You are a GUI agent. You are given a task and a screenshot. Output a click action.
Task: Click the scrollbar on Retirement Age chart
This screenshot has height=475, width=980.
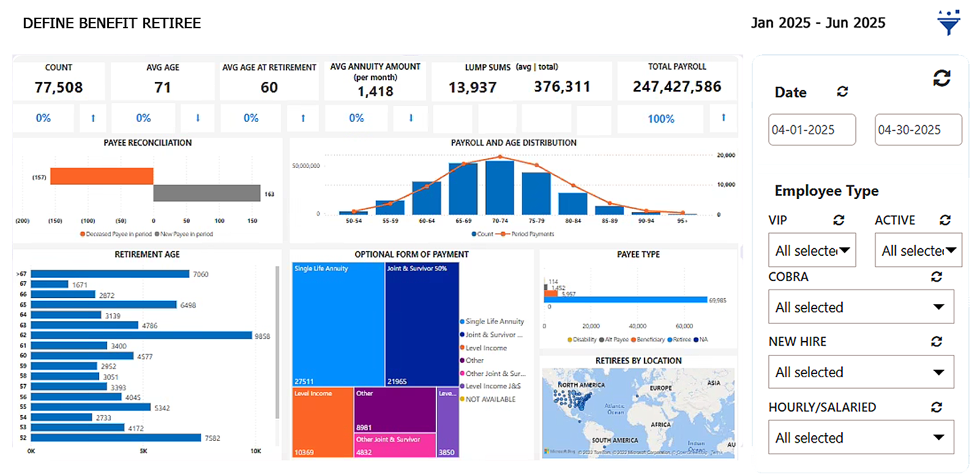[x=277, y=343]
